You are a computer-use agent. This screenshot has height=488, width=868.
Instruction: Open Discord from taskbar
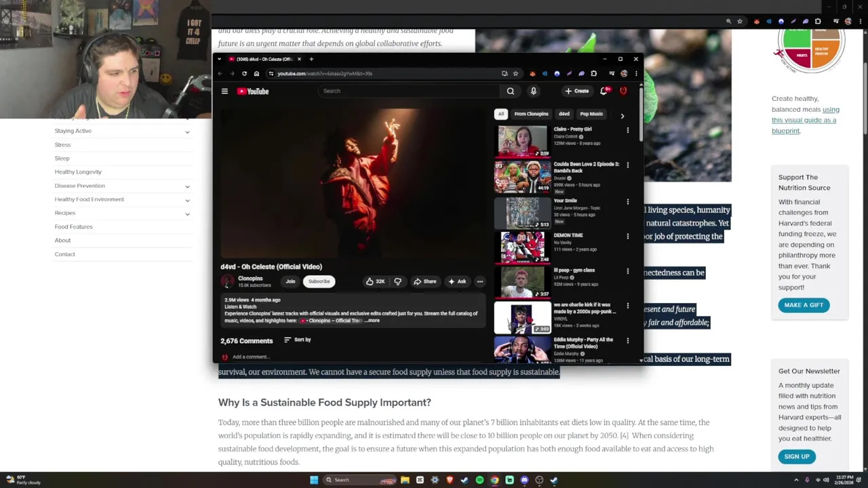click(524, 480)
